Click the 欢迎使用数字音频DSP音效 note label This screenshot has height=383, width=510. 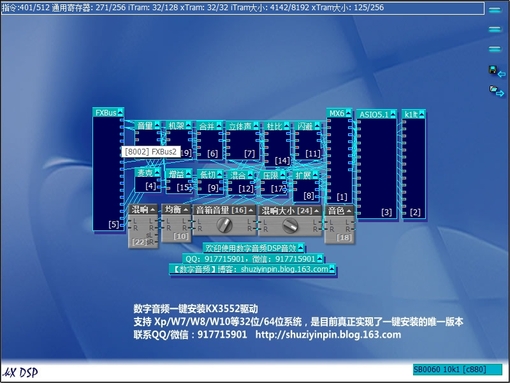[x=250, y=248]
